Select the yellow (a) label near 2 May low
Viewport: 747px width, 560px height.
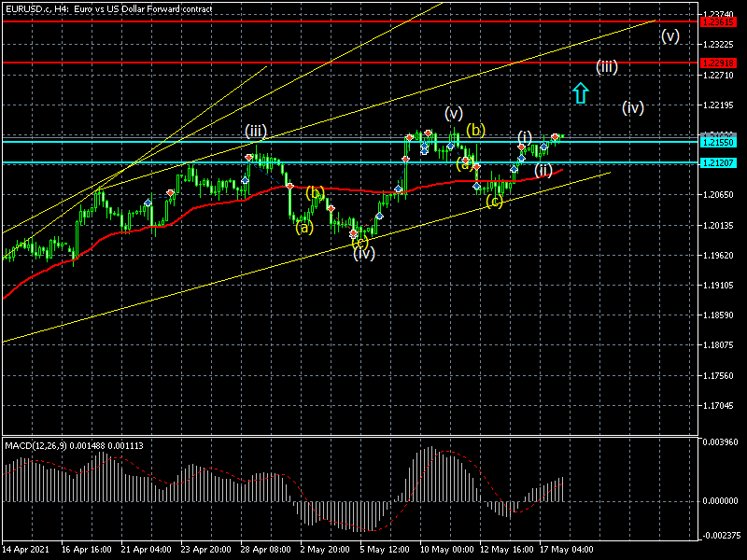coord(304,227)
